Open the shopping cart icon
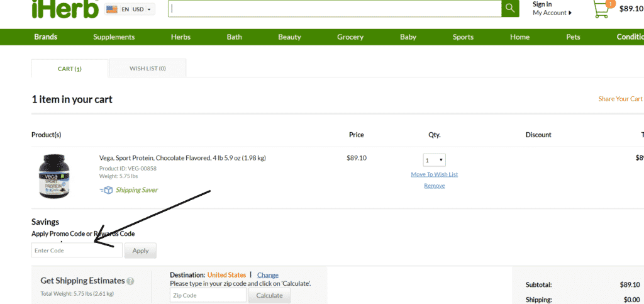 pos(602,9)
